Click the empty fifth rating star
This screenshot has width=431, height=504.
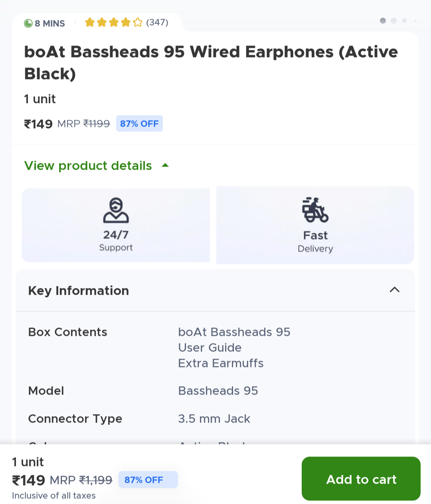click(x=138, y=22)
